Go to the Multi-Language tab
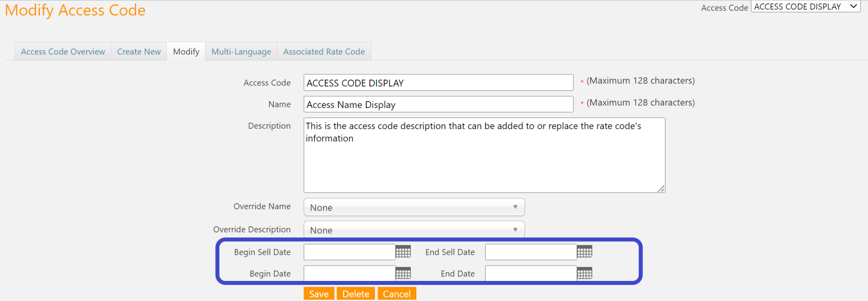The width and height of the screenshot is (868, 301). click(241, 51)
